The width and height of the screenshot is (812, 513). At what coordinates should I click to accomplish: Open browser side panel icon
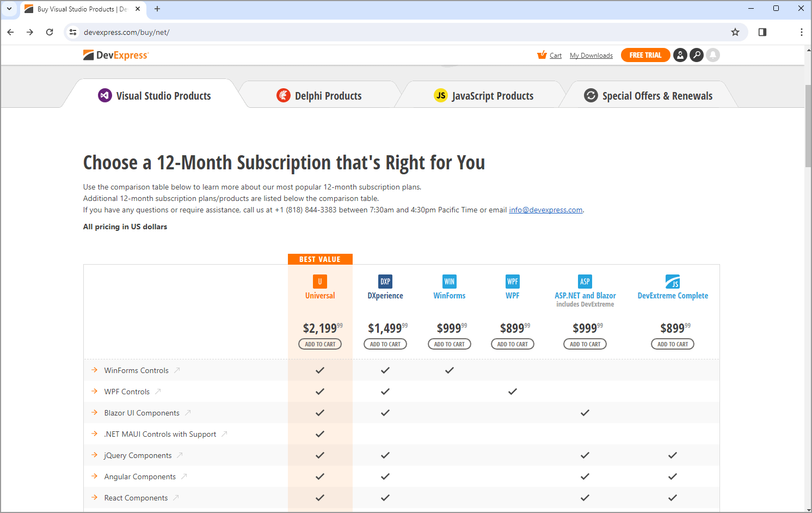pyautogui.click(x=762, y=32)
